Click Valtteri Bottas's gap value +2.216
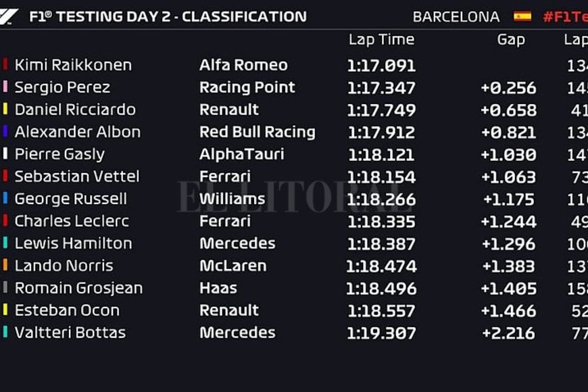Image resolution: width=588 pixels, height=392 pixels. click(x=508, y=333)
